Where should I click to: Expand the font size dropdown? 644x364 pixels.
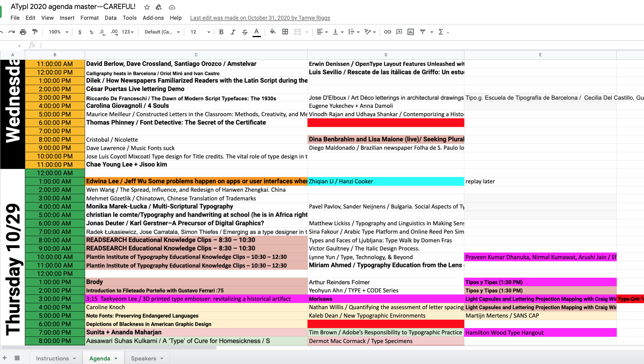(x=200, y=32)
